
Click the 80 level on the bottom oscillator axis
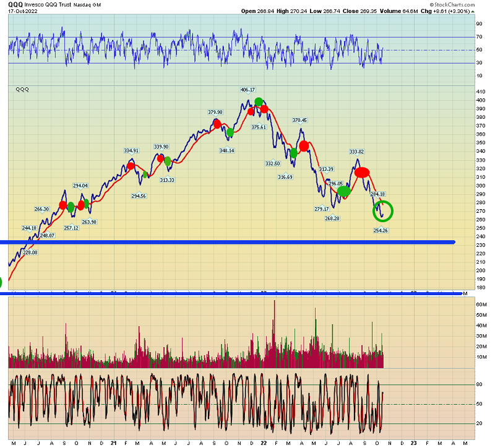point(479,384)
